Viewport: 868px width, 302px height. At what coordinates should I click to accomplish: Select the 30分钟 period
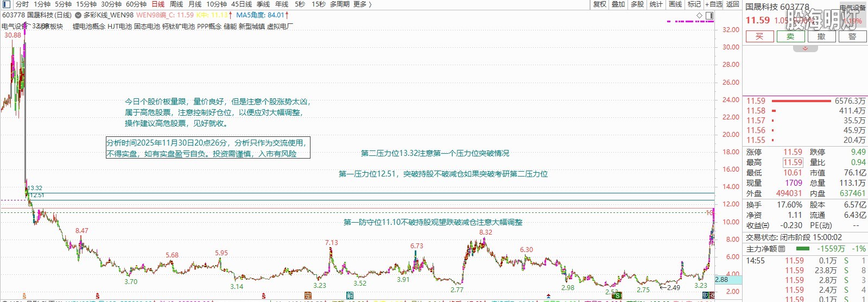click(x=111, y=4)
